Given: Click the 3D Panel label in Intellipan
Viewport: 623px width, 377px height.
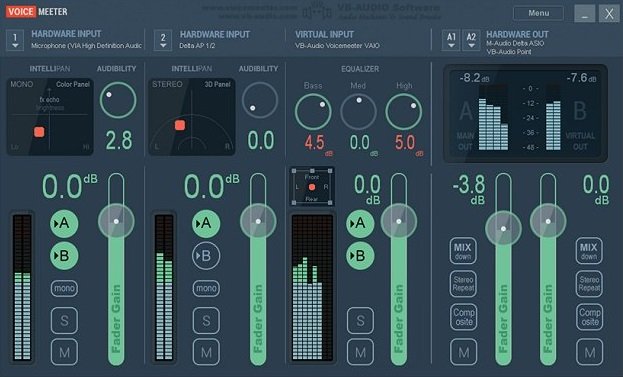Looking at the screenshot, I should click(x=217, y=84).
